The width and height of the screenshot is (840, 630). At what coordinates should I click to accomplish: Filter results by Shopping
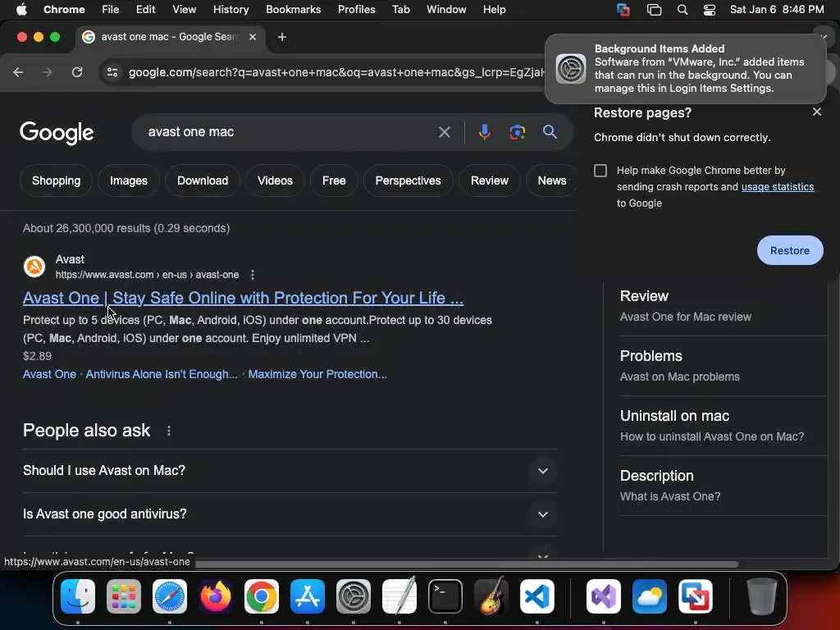(x=57, y=180)
